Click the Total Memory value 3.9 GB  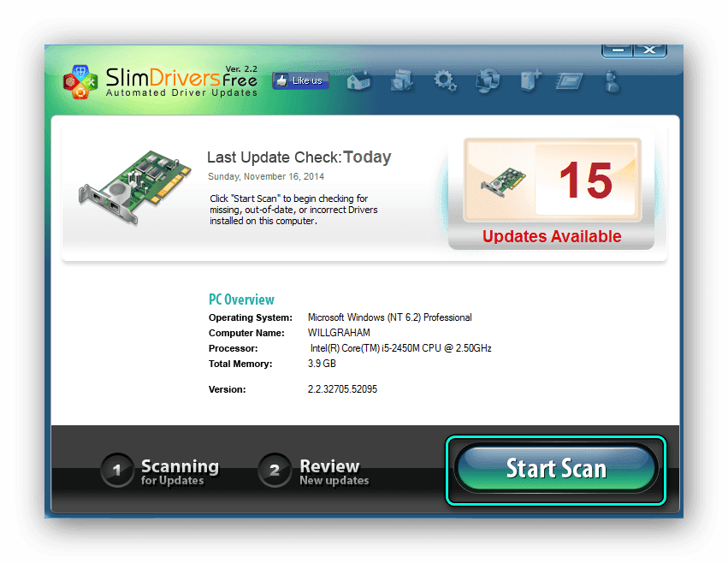pyautogui.click(x=322, y=364)
